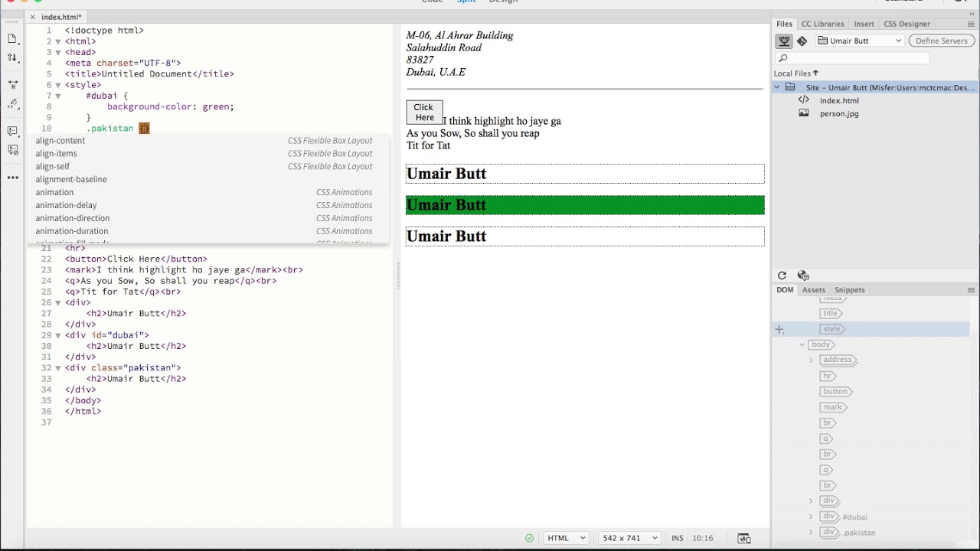This screenshot has height=551, width=980.
Task: Collapse the Site - Umair Butt folder
Action: coord(777,87)
